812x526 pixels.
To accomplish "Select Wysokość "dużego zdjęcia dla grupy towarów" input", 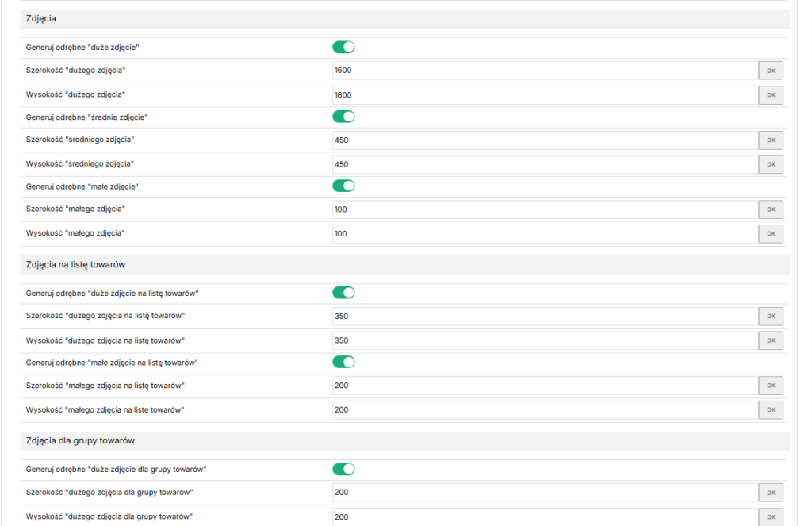I will [546, 516].
